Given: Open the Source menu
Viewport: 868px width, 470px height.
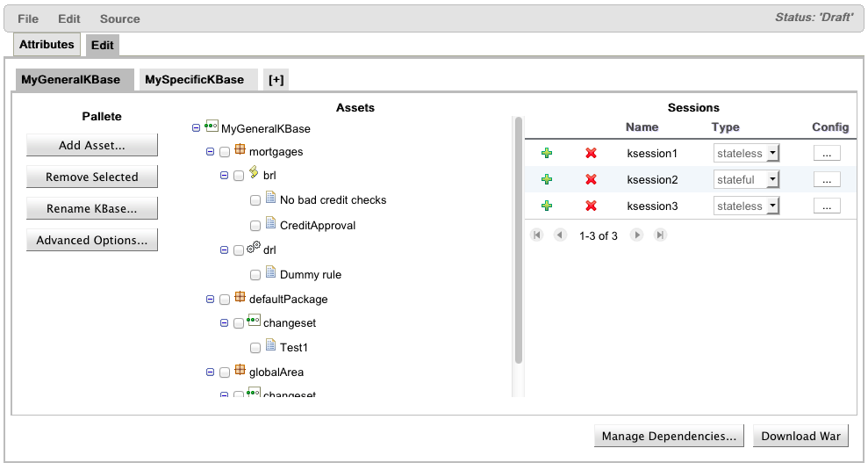Looking at the screenshot, I should pos(119,18).
